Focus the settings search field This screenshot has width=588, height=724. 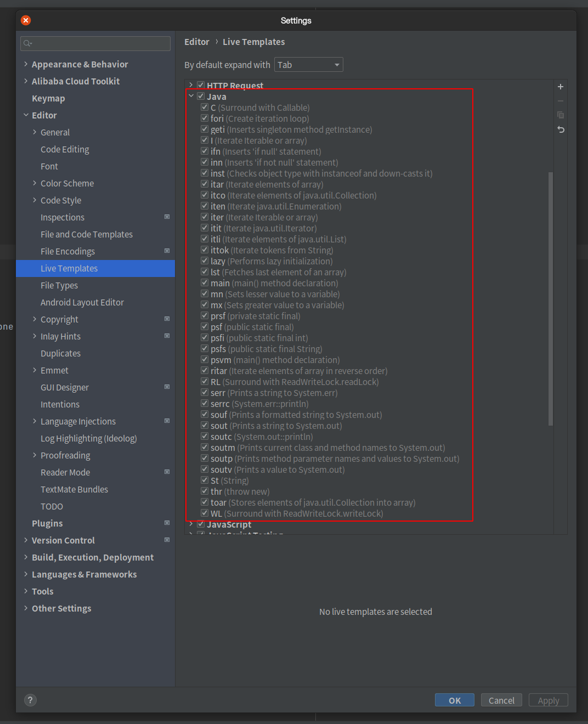click(x=95, y=43)
